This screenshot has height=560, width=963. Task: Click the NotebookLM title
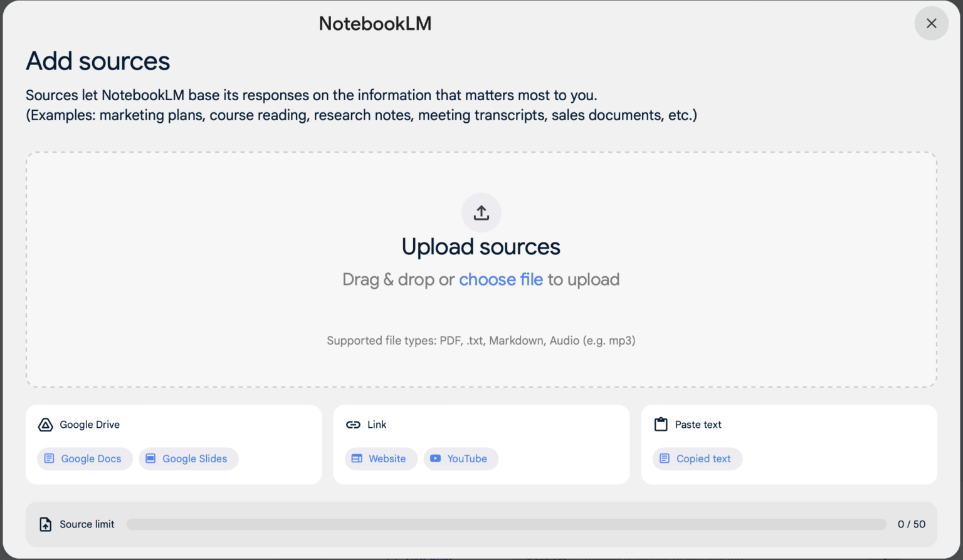point(375,23)
